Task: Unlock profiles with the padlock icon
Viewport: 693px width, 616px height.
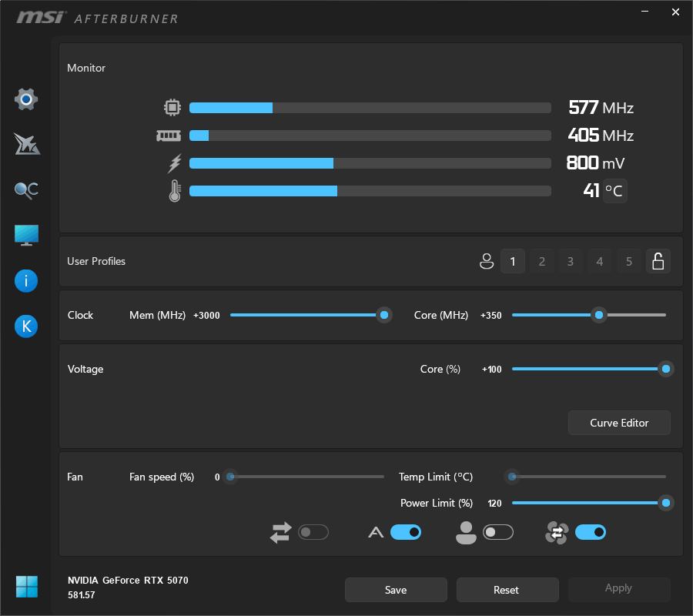Action: [x=658, y=261]
